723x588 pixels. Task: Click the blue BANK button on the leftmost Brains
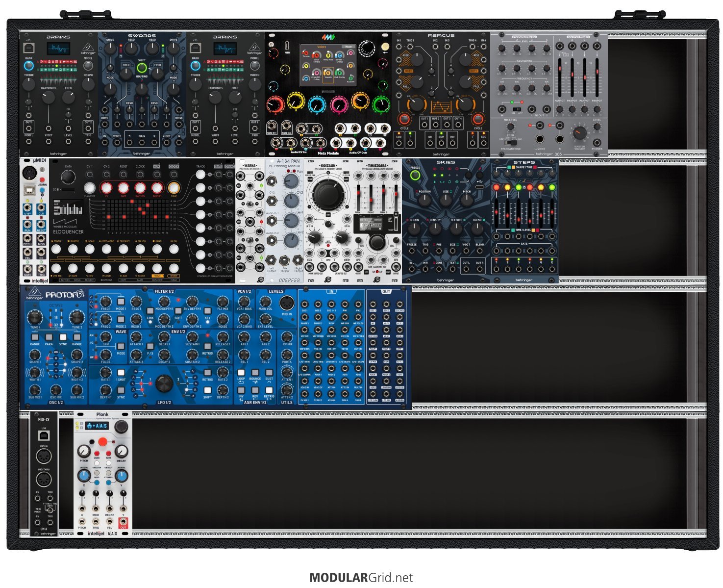pos(29,66)
